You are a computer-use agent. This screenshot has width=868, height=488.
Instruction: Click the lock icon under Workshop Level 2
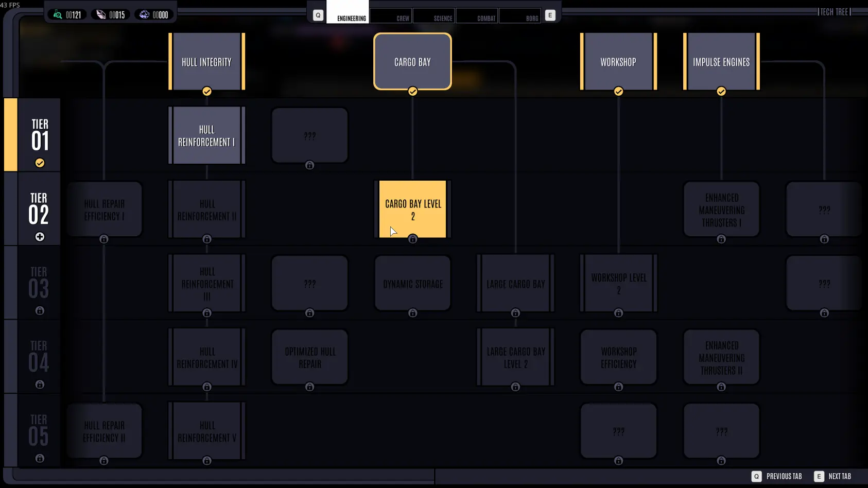pyautogui.click(x=618, y=313)
